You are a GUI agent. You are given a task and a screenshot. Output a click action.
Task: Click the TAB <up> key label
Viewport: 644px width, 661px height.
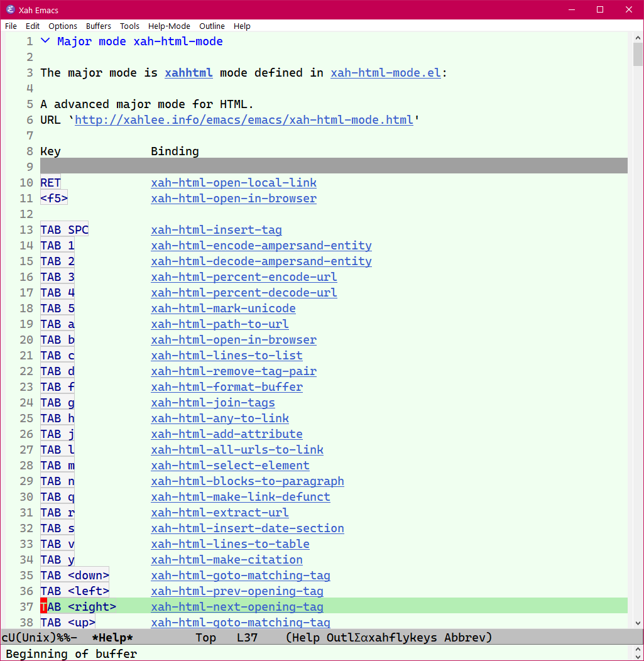point(68,623)
